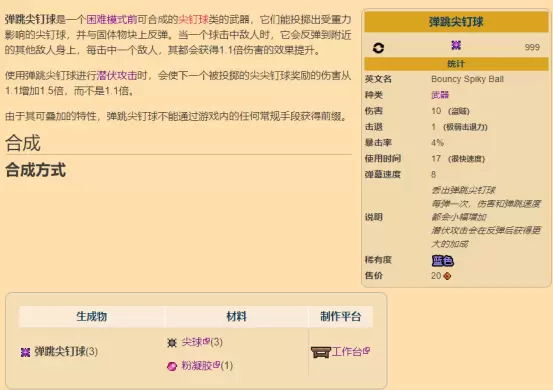553x390 pixels.
Task: Click the tooltip line 丢出弹跳尖钉球
Action: (463, 190)
